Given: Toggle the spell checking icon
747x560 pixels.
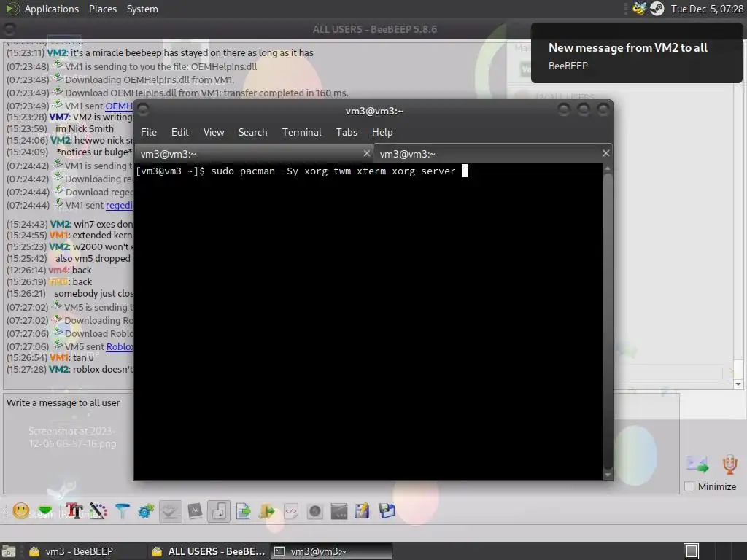Looking at the screenshot, I should click(x=170, y=511).
